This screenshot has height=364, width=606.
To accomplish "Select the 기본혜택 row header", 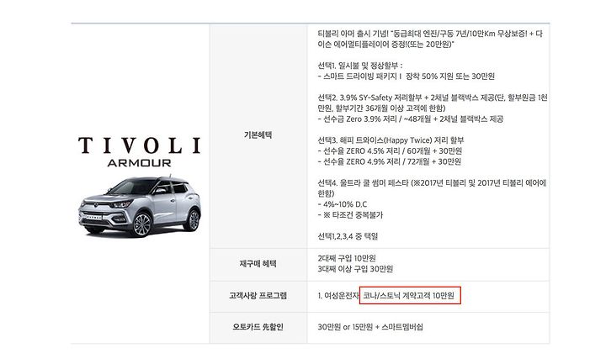I will point(258,135).
